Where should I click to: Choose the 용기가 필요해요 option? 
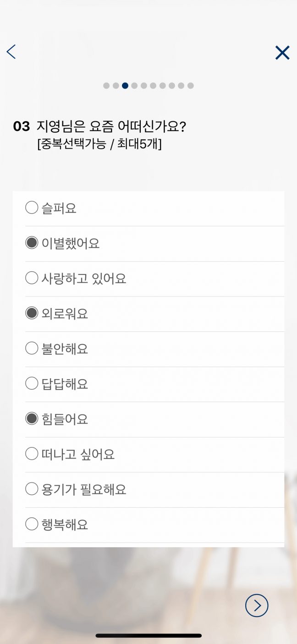coord(32,489)
